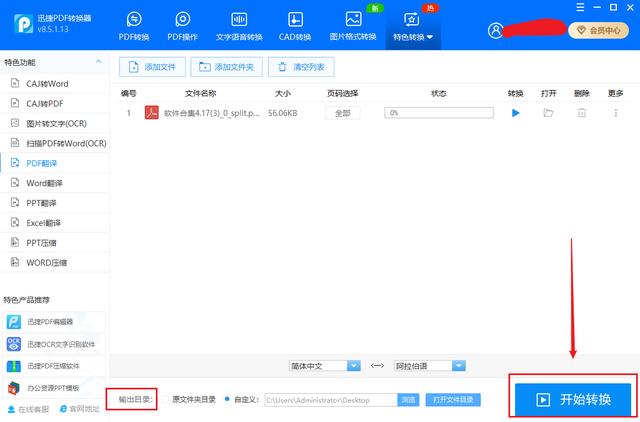Expand the 阿拉伯语 target language dropdown

click(x=429, y=366)
